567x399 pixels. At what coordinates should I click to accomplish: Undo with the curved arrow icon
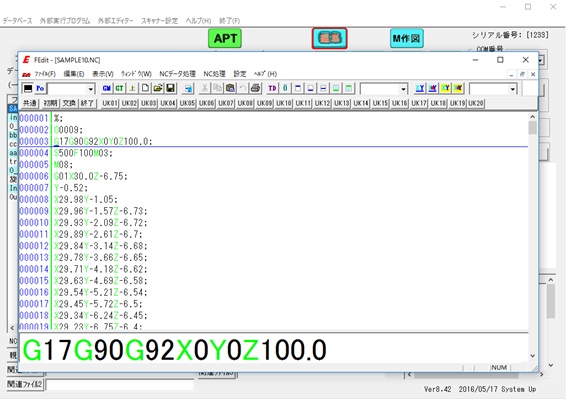pyautogui.click(x=243, y=88)
